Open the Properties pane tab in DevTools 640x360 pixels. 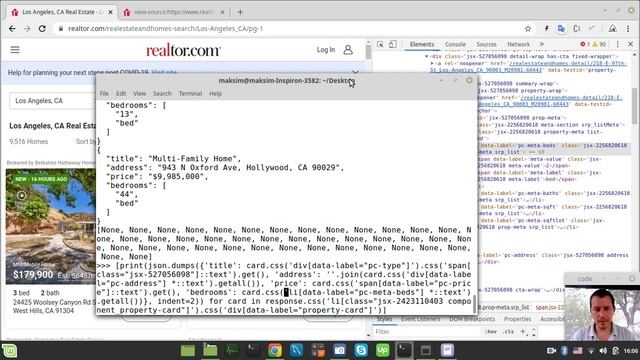[x=517, y=319]
